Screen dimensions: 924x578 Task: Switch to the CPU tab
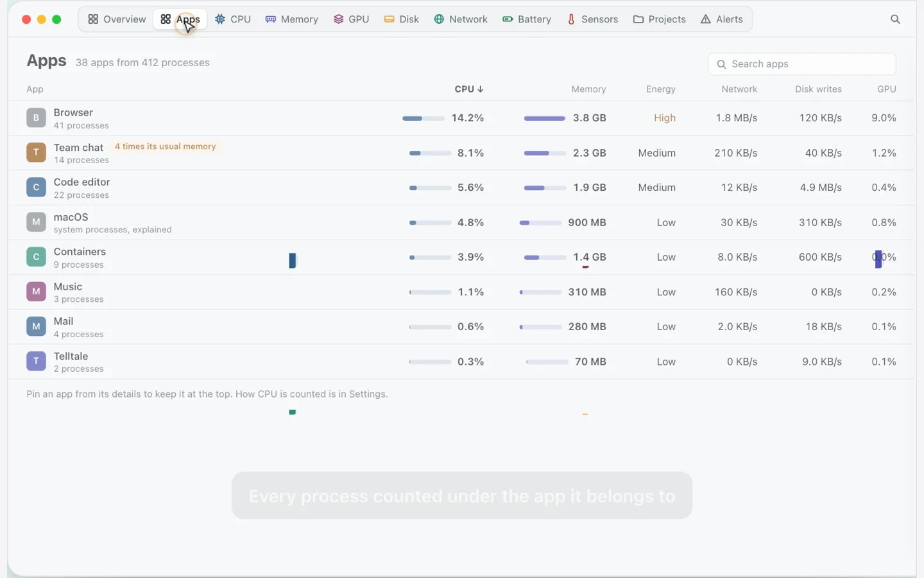[233, 19]
